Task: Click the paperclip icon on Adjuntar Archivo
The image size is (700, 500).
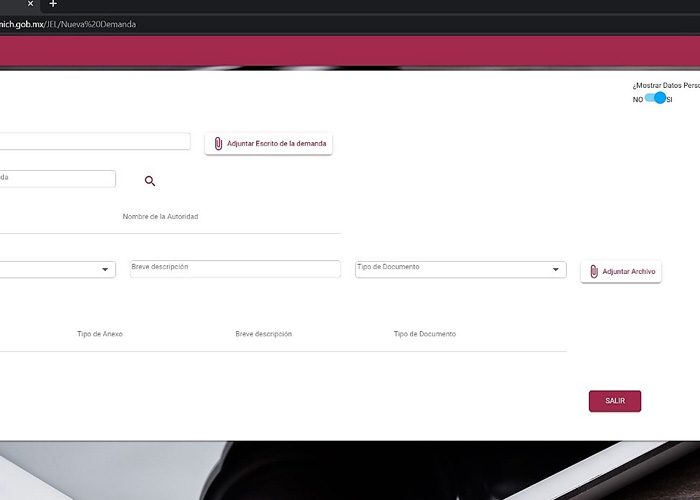Action: coord(593,271)
